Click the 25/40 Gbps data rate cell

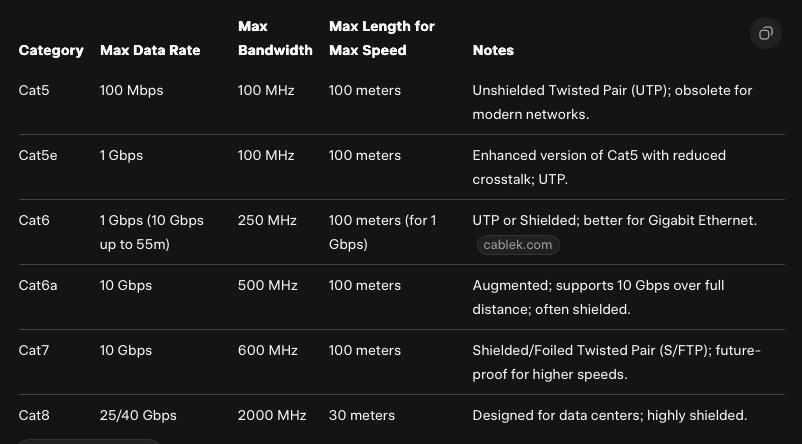tap(138, 415)
